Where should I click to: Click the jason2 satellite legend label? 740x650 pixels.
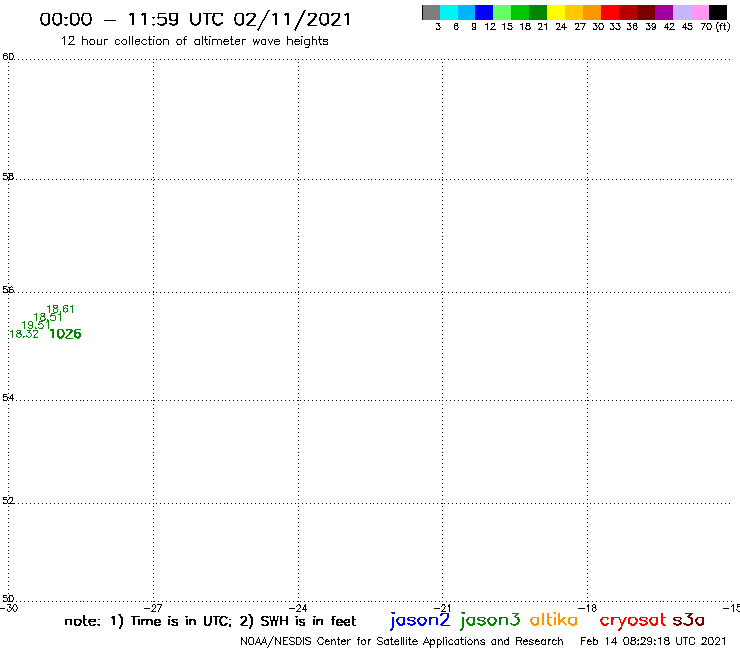[x=420, y=620]
